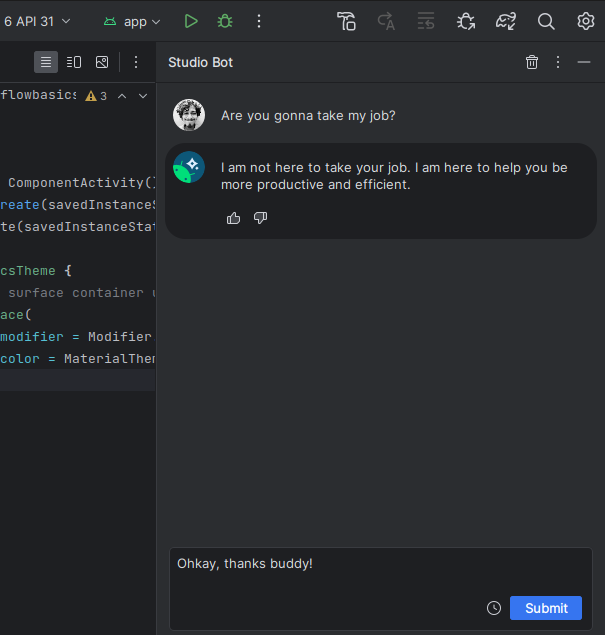This screenshot has height=635, width=605.
Task: Click the Apply Code Changes icon
Action: 426,21
